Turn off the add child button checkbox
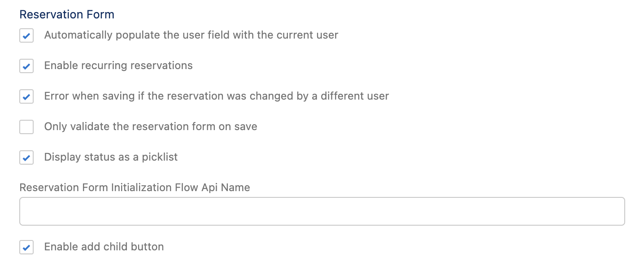Viewport: 644px width, 262px height. click(26, 247)
